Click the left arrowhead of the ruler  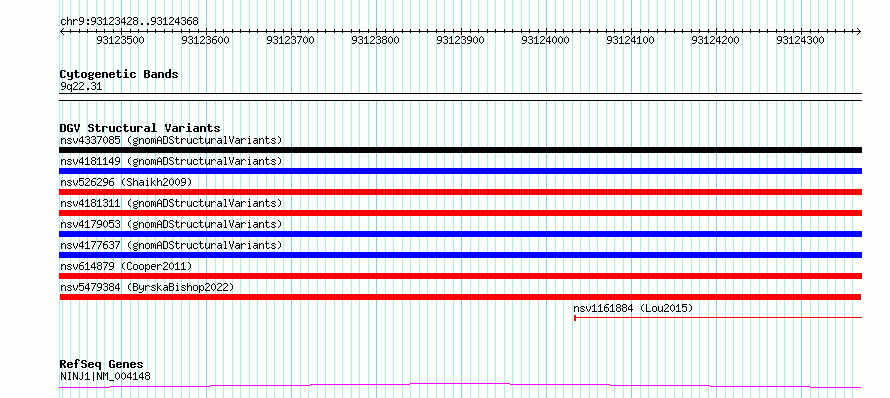(62, 31)
